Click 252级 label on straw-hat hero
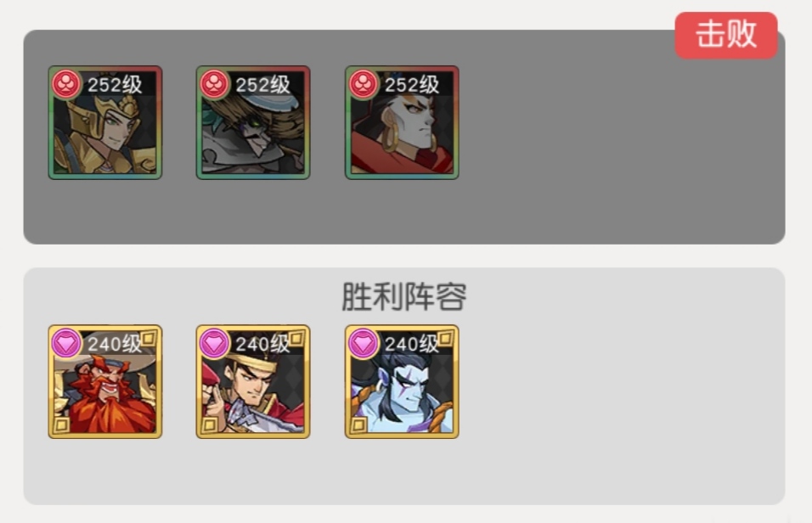This screenshot has height=523, width=812. click(x=262, y=84)
